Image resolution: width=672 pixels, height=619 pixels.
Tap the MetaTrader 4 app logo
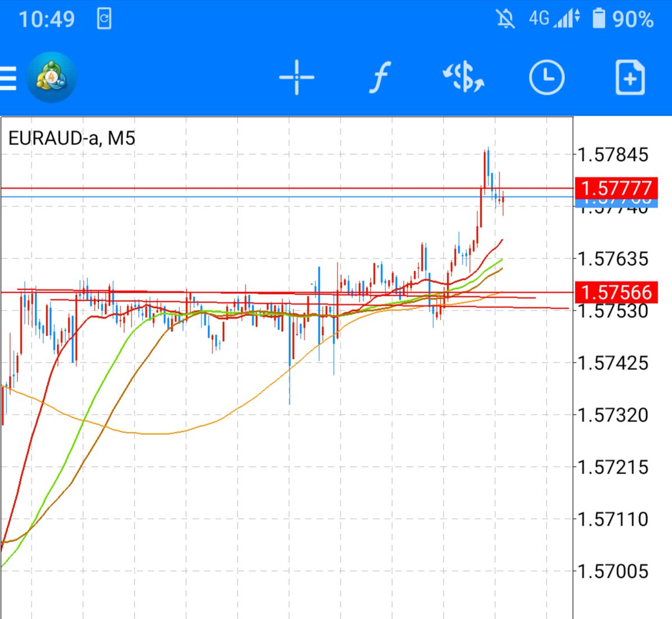click(x=51, y=77)
